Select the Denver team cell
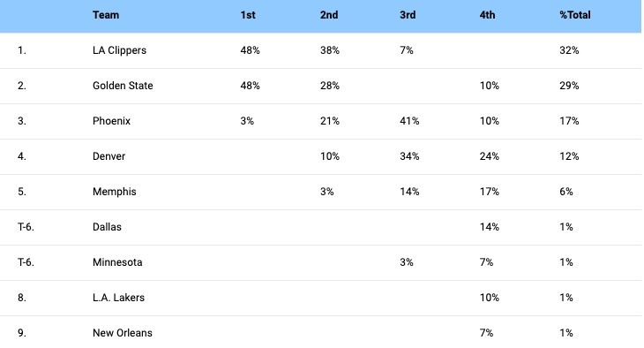 (x=109, y=156)
